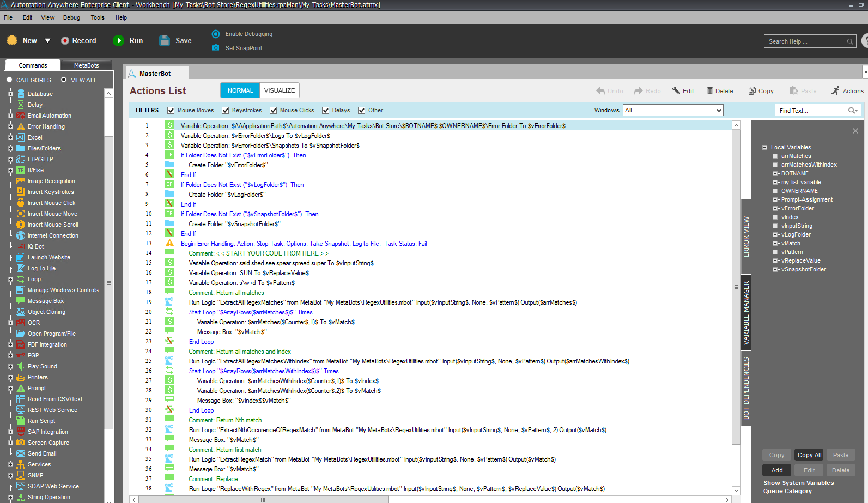
Task: Click the Record button icon
Action: (x=65, y=40)
